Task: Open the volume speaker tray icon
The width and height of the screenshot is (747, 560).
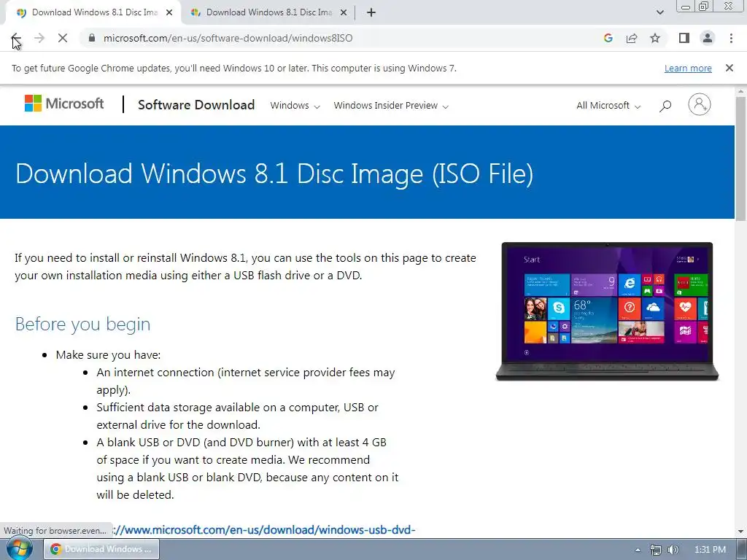Action: [x=673, y=550]
